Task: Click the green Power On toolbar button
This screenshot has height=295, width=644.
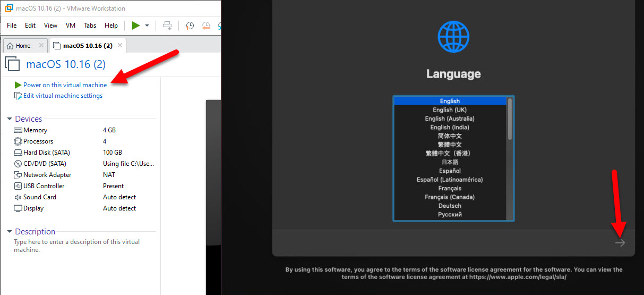Action: pyautogui.click(x=136, y=26)
